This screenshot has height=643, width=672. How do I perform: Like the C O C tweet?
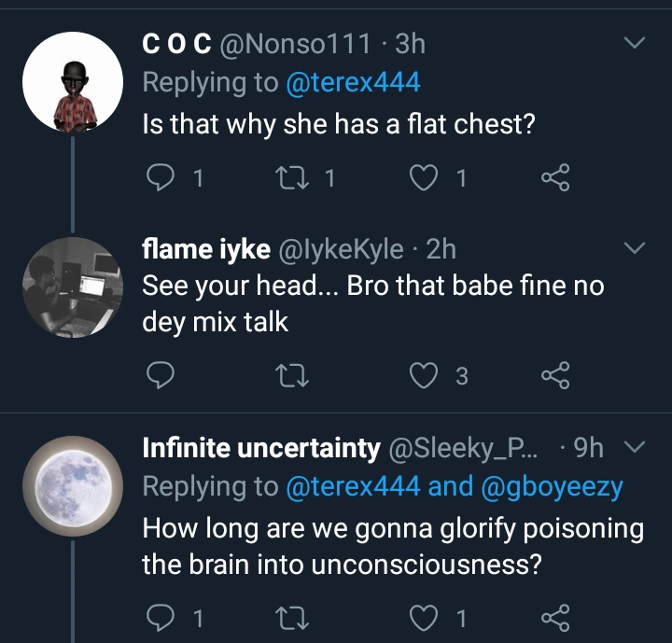pyautogui.click(x=426, y=177)
